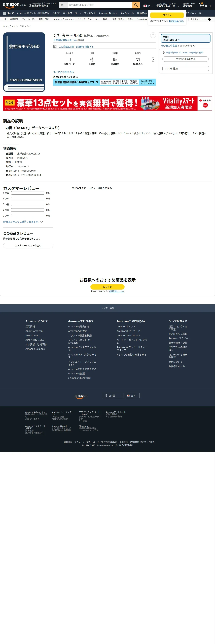Open the search category dropdown 本
Viewport: 215px width, 644px height.
(64, 5)
